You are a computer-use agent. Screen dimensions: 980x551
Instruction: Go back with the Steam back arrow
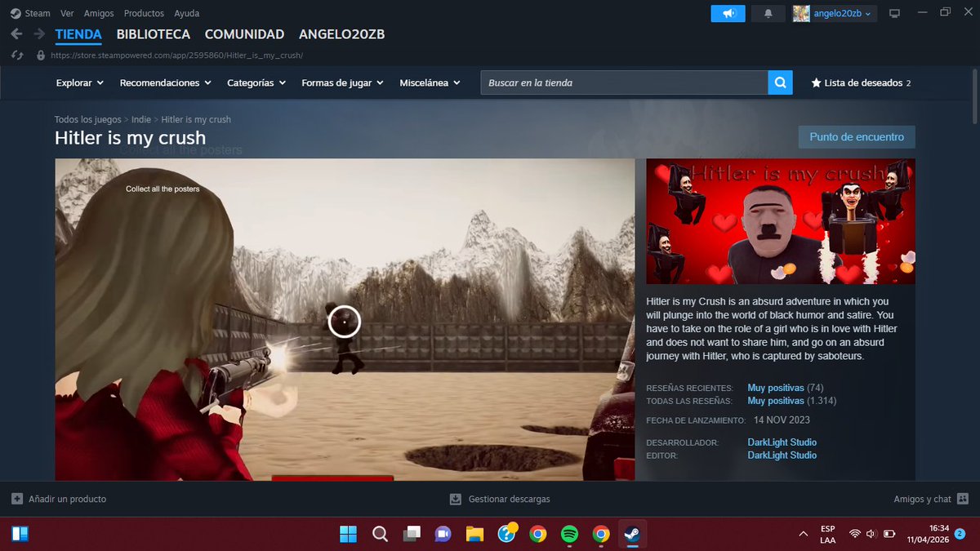(x=16, y=34)
